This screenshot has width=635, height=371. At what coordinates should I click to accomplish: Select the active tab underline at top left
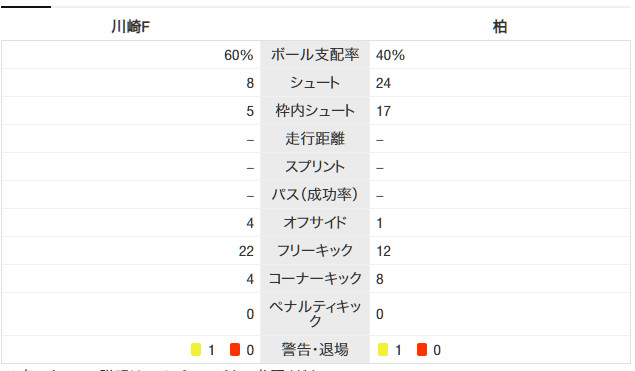(x=26, y=6)
